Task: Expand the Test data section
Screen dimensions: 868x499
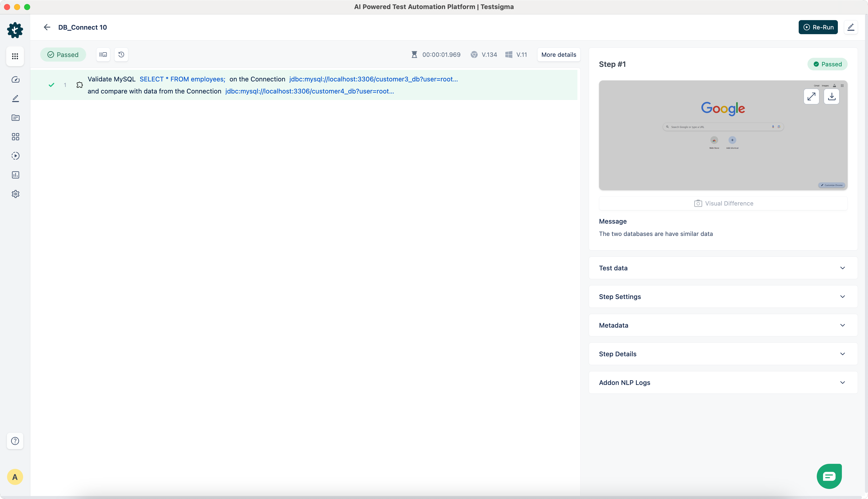Action: click(723, 268)
